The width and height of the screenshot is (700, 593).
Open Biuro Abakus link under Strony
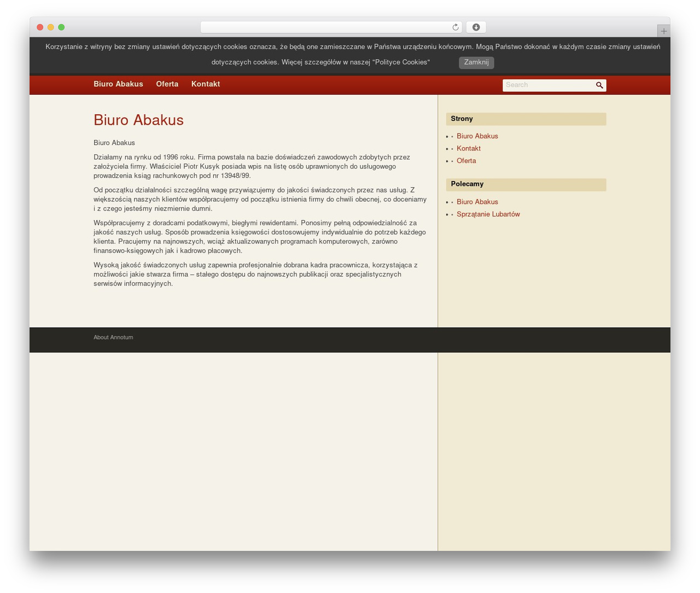[x=477, y=136]
